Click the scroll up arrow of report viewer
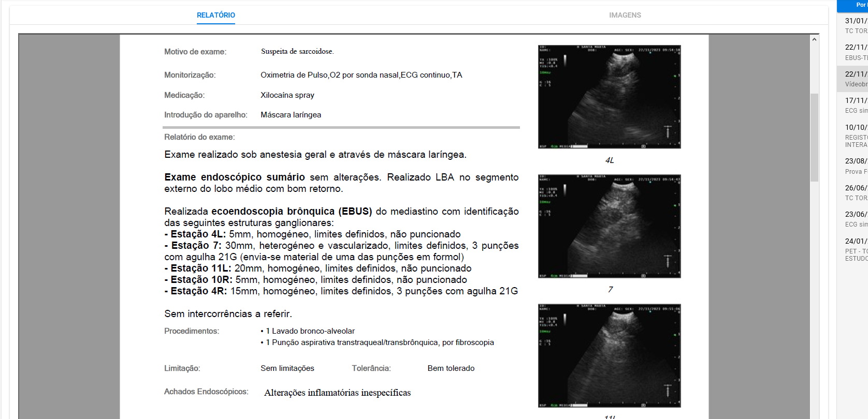Screen dimensions: 868x419 click(x=814, y=39)
